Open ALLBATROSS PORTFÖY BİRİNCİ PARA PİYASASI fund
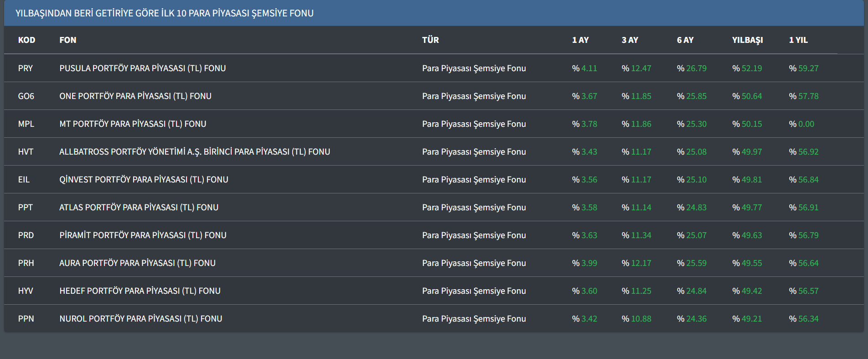 194,152
